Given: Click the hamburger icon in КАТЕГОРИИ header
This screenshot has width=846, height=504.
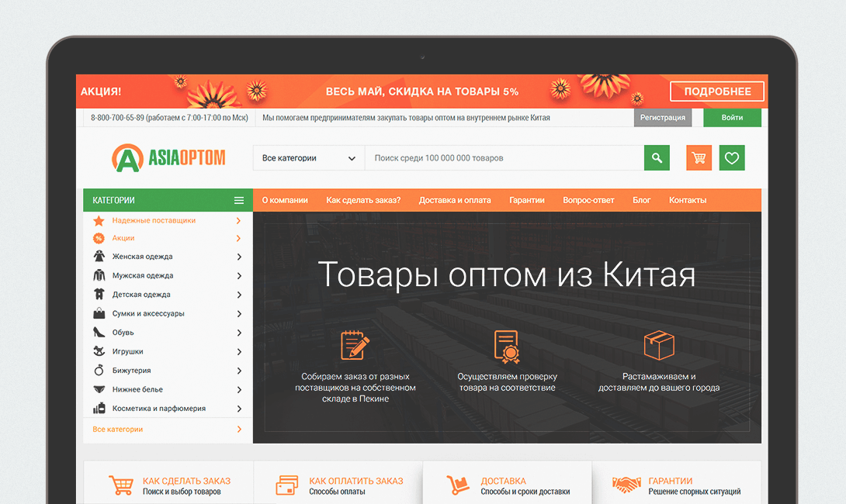Looking at the screenshot, I should pyautogui.click(x=239, y=201).
